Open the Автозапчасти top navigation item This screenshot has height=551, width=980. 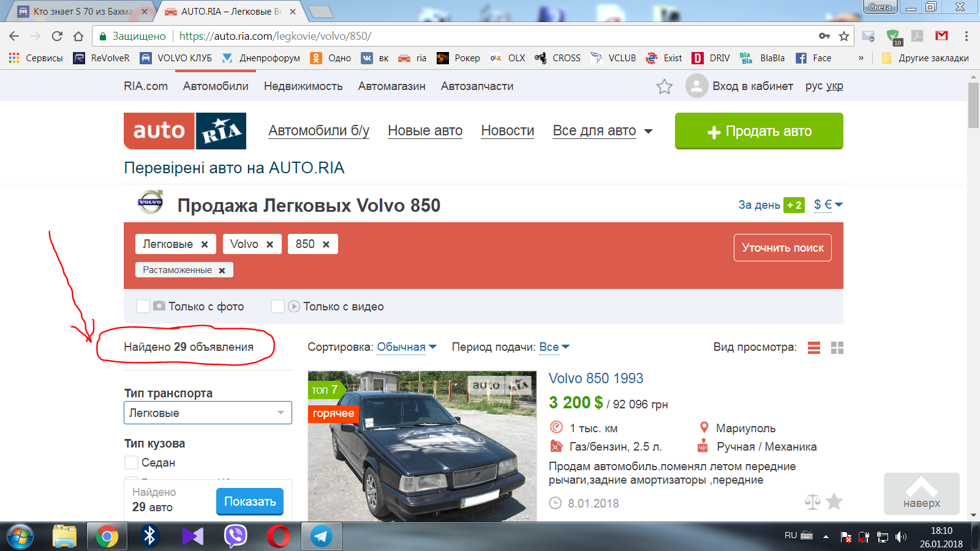(x=477, y=86)
